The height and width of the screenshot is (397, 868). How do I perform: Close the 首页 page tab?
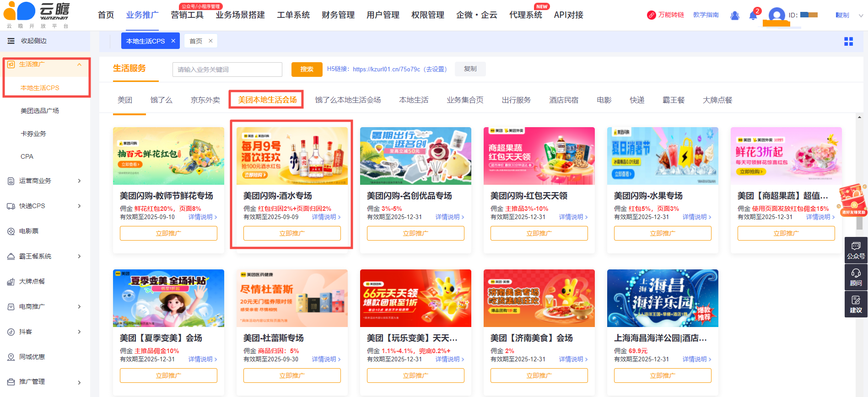pyautogui.click(x=210, y=41)
